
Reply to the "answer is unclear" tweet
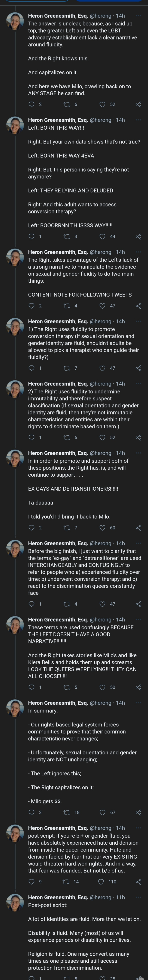[32, 104]
